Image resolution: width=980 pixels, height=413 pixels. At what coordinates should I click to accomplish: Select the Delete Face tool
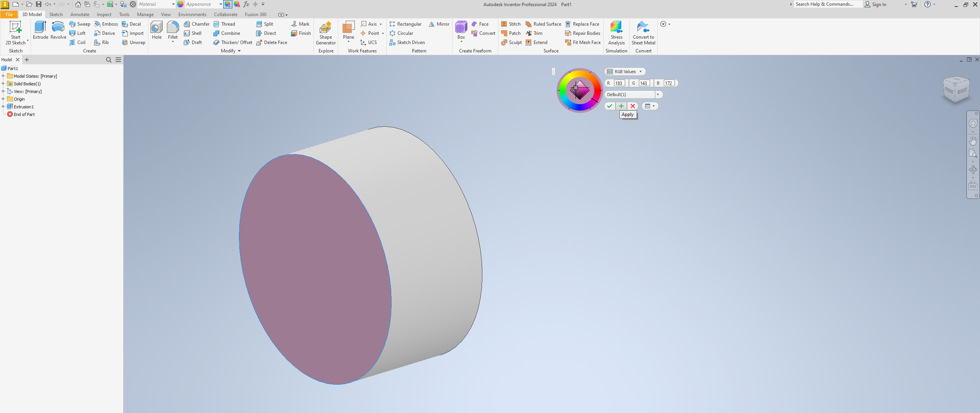[271, 42]
